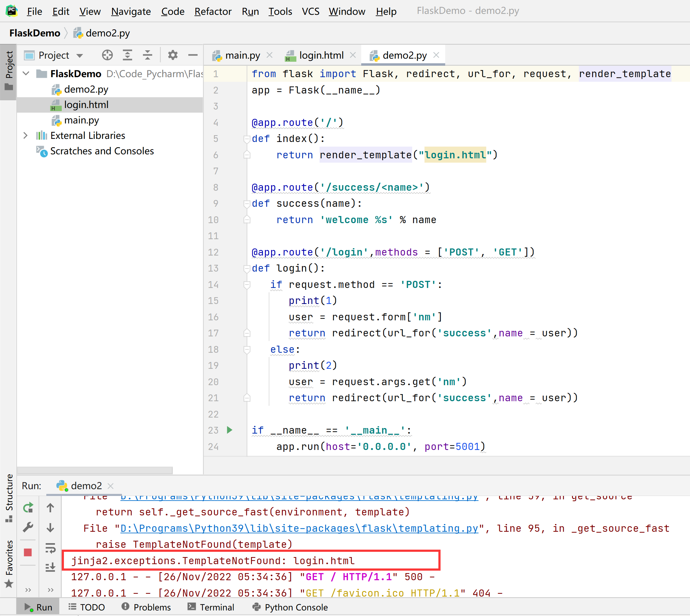Open the Project panel settings gear
This screenshot has height=616, width=690.
[x=173, y=55]
